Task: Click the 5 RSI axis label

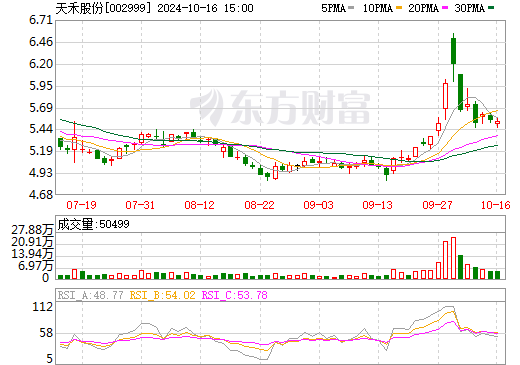Action: click(x=49, y=359)
